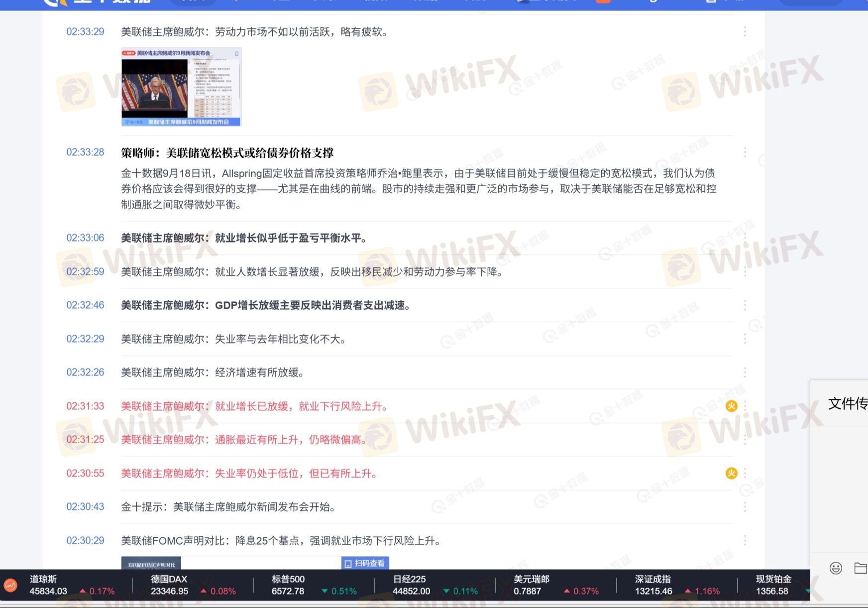Open the three-dot menu for the 02:30:55 item
Viewport: 868px width, 608px height.
point(745,474)
